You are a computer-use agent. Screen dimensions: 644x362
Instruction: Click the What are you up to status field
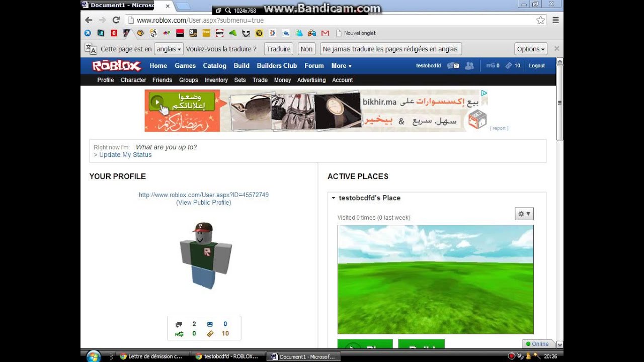coord(167,147)
